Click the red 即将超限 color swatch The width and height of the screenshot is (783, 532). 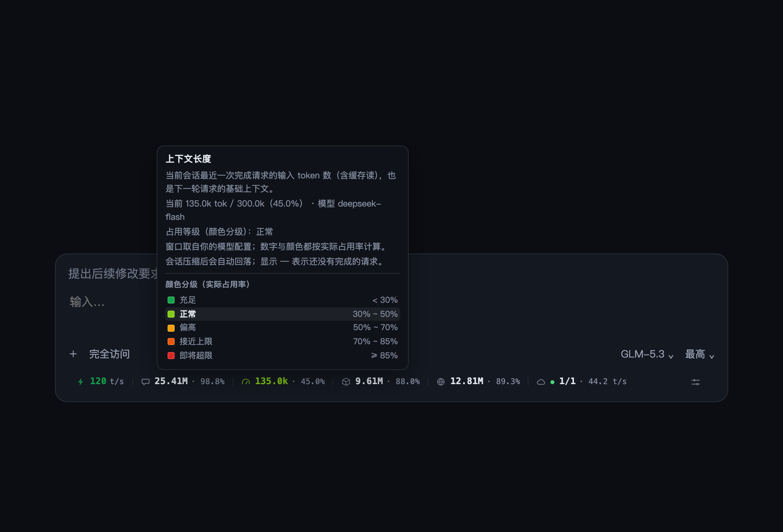(x=171, y=356)
